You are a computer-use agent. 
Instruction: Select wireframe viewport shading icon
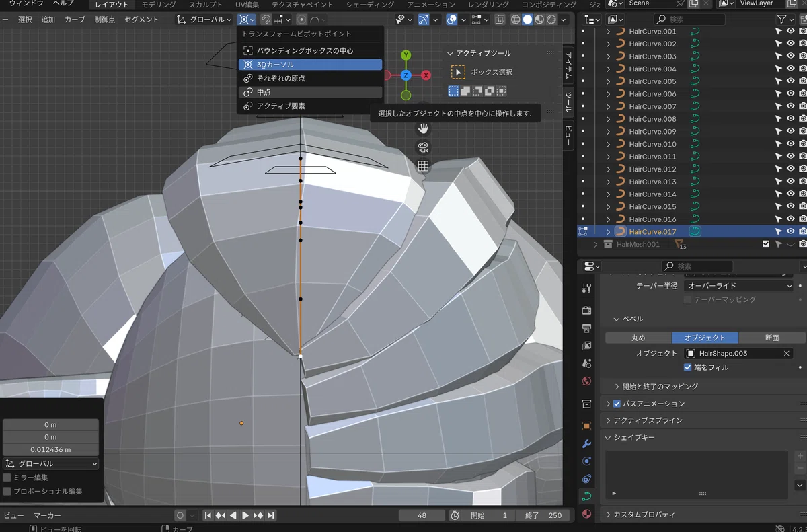tap(516, 20)
